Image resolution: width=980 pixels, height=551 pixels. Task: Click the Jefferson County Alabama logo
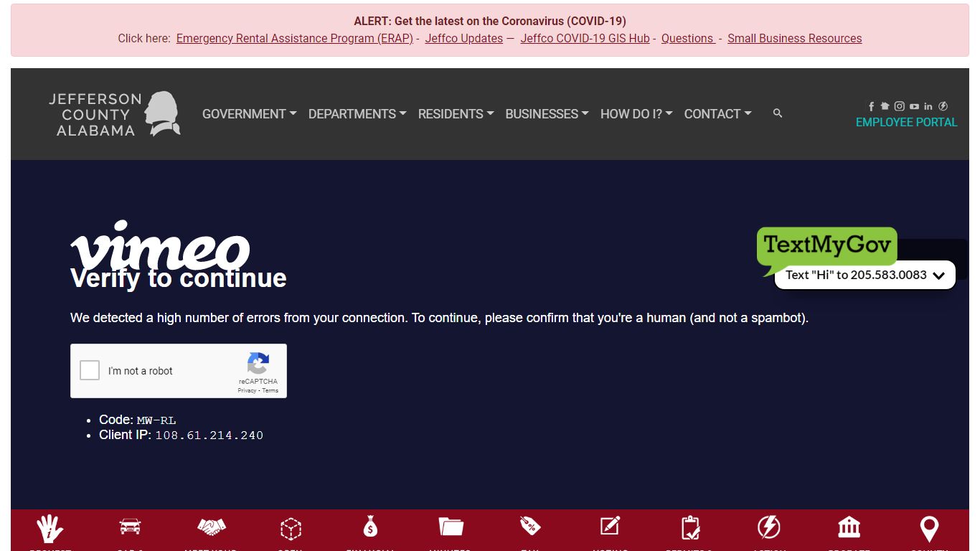pos(114,114)
